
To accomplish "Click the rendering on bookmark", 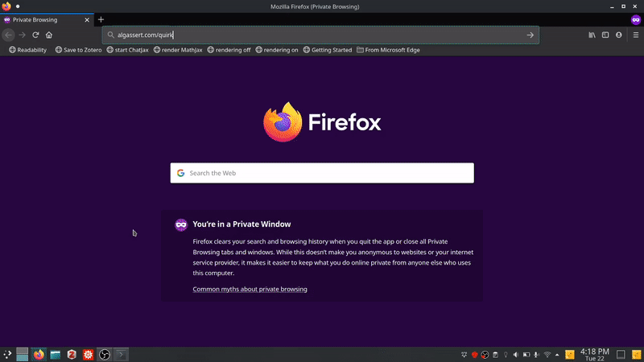I will tap(277, 50).
